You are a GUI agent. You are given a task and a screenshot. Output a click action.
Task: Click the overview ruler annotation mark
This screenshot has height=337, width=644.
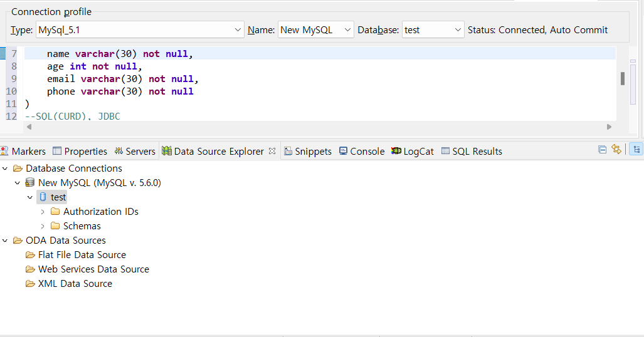pyautogui.click(x=633, y=61)
